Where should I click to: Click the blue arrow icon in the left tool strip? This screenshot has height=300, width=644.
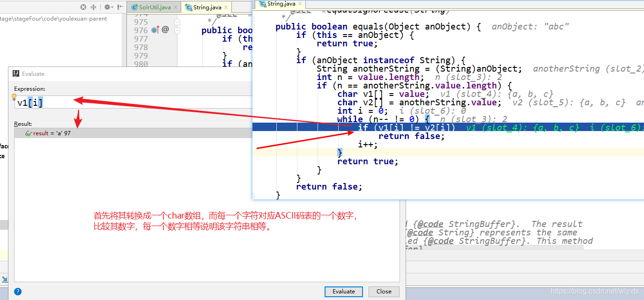coord(4,279)
